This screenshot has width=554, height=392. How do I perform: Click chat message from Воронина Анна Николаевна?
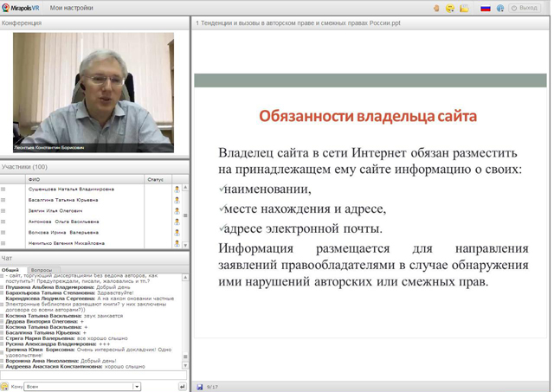61,361
